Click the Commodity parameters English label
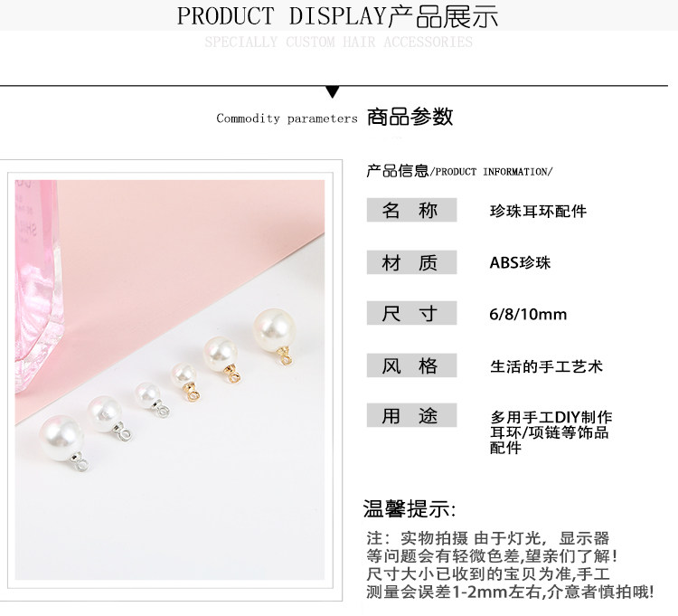The image size is (678, 616). (x=287, y=118)
